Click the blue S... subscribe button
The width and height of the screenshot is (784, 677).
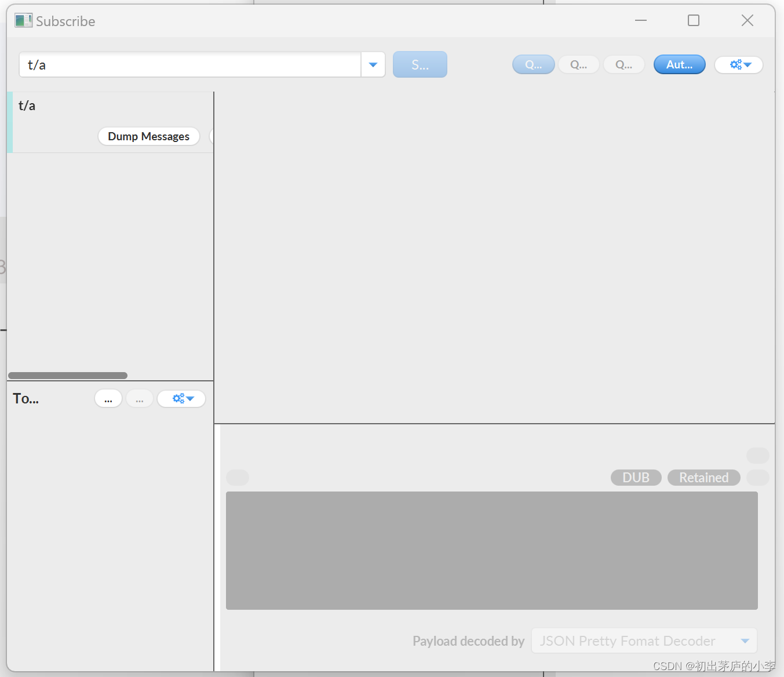(420, 64)
